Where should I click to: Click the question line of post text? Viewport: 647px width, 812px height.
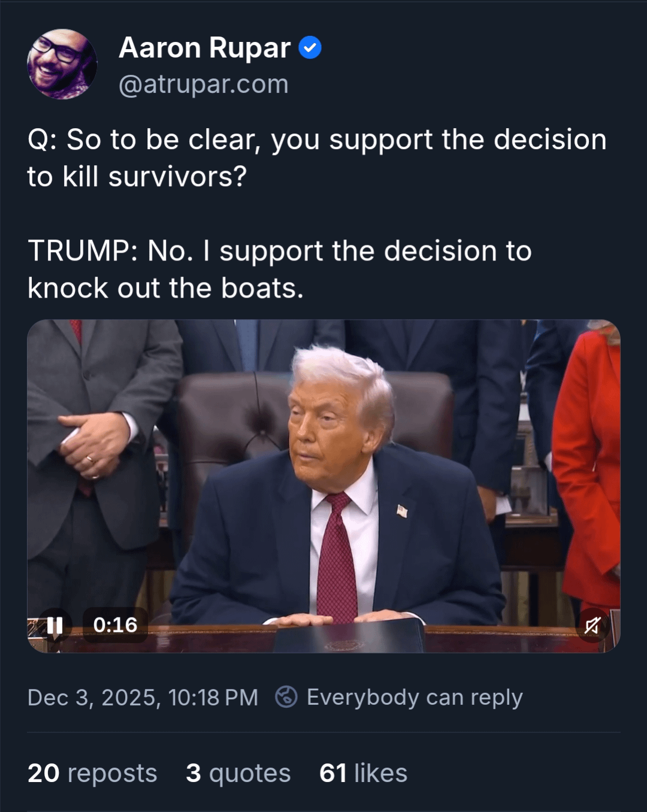(x=317, y=140)
